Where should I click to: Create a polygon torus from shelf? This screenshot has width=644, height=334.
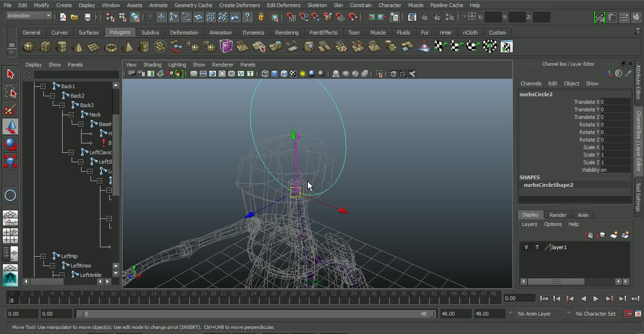point(111,47)
